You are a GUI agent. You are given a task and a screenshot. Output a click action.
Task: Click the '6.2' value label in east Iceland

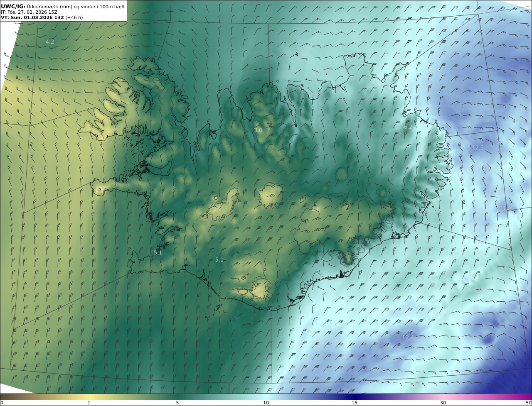pyautogui.click(x=408, y=127)
